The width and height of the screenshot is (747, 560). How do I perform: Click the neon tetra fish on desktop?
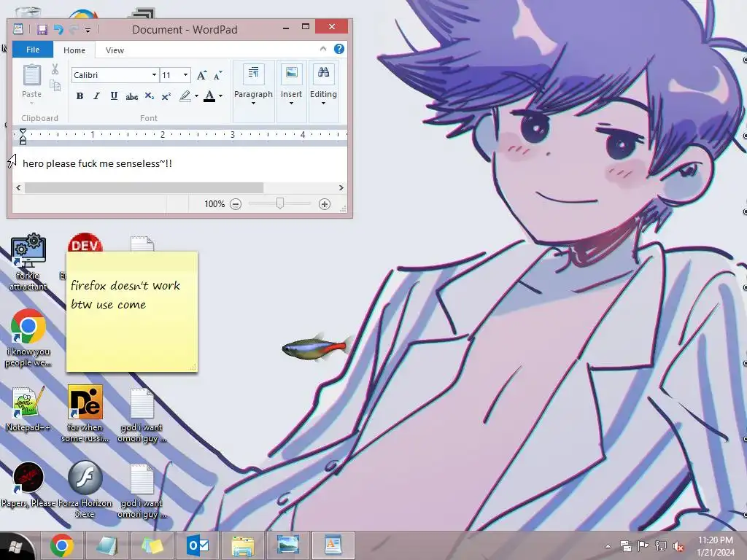[x=317, y=347]
